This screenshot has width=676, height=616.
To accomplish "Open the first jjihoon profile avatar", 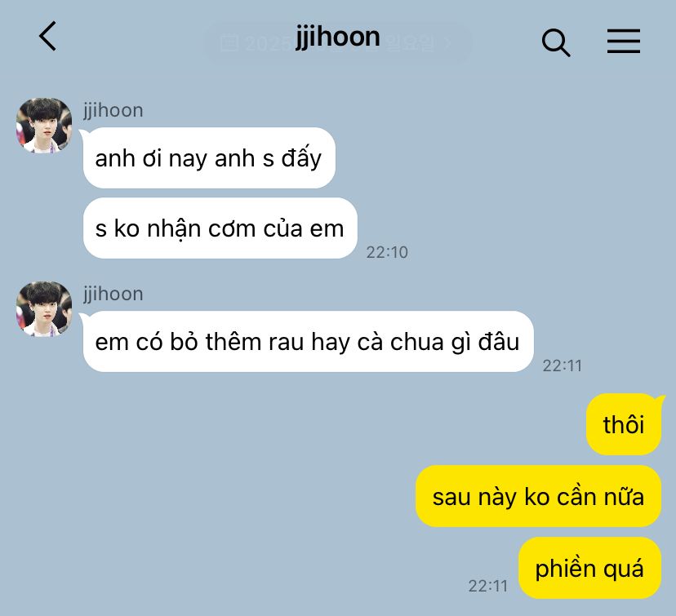I will [x=44, y=126].
